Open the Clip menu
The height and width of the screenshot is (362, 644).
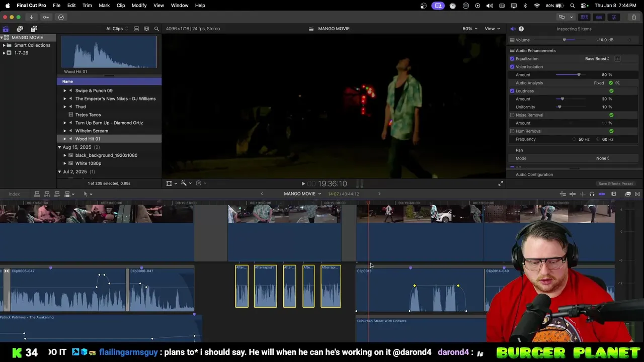point(121,6)
